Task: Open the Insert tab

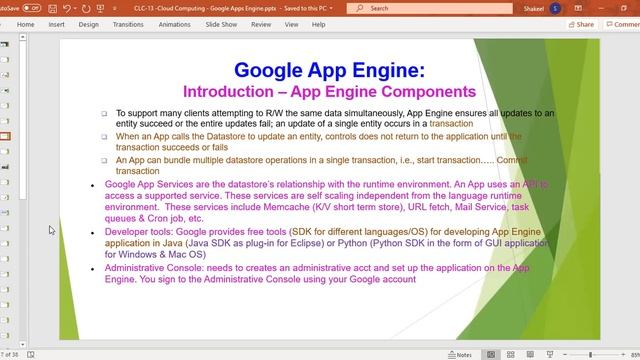Action: (x=56, y=24)
